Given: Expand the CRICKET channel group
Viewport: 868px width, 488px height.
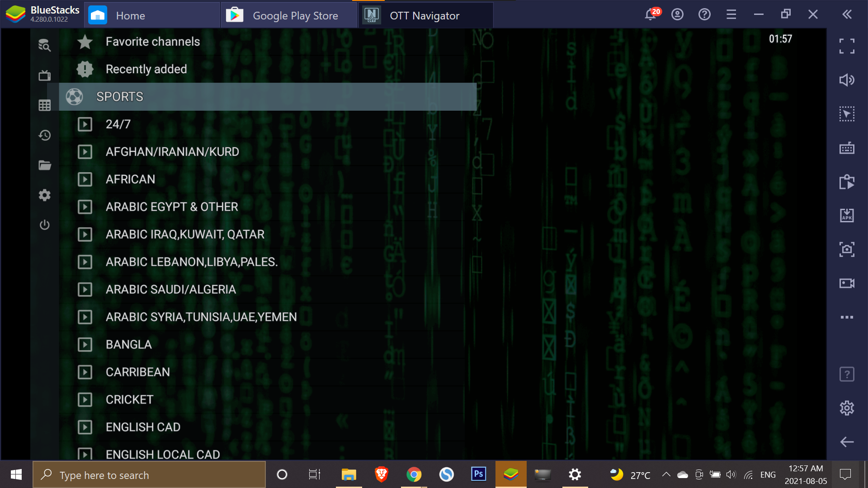Looking at the screenshot, I should (x=129, y=399).
